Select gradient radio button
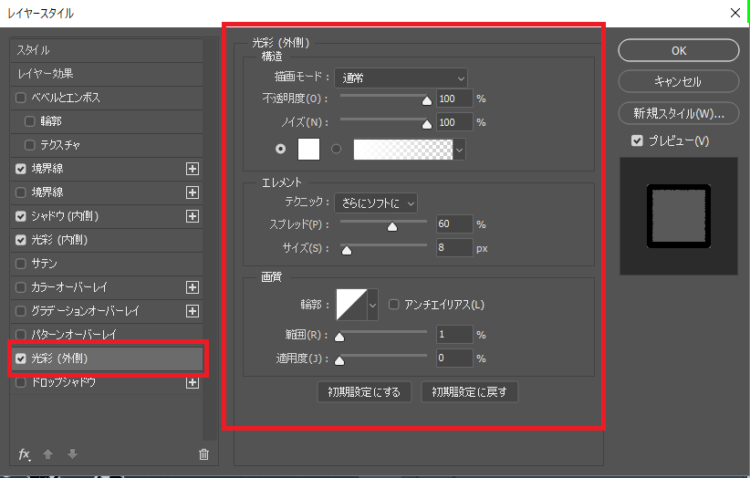Image resolution: width=750 pixels, height=478 pixels. tap(336, 149)
